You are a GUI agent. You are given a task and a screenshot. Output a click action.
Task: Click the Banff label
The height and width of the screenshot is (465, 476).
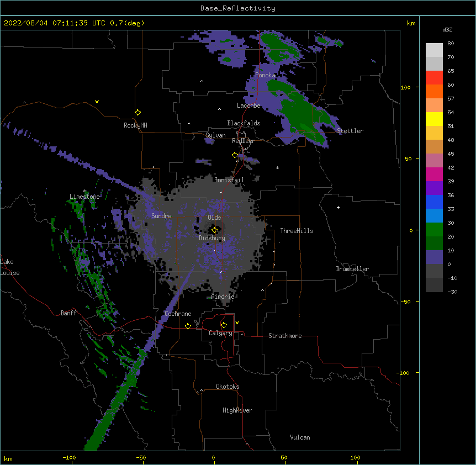click(x=68, y=313)
